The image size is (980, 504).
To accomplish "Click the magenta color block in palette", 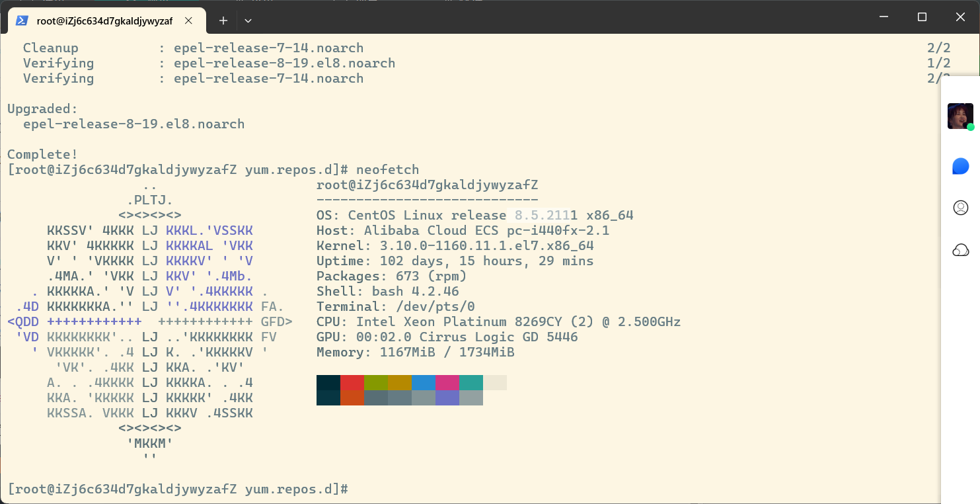I will [447, 382].
